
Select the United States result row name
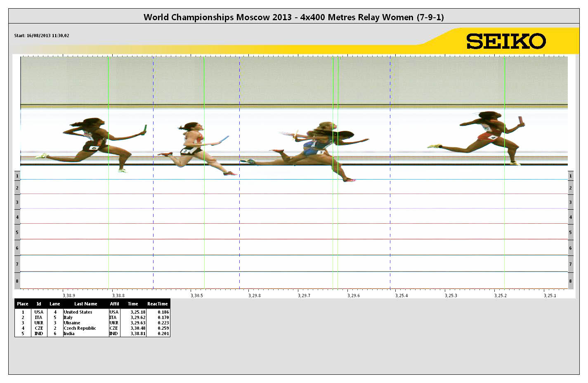pos(78,312)
